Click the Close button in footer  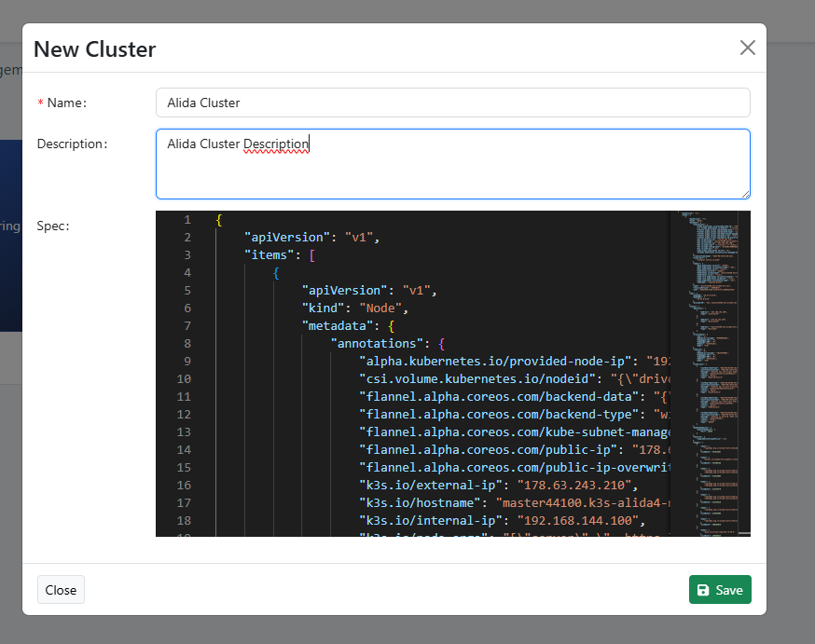click(x=61, y=589)
